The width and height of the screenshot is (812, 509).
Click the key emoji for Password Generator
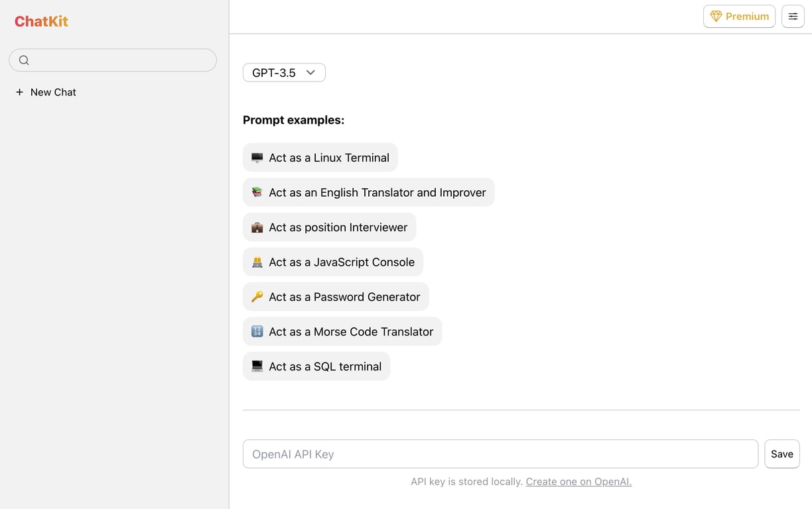[x=257, y=297]
